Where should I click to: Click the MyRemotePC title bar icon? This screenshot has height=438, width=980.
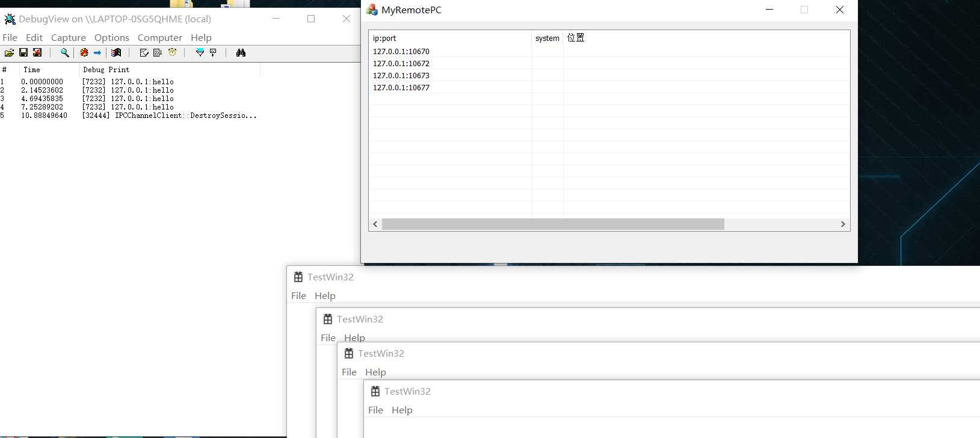point(372,10)
